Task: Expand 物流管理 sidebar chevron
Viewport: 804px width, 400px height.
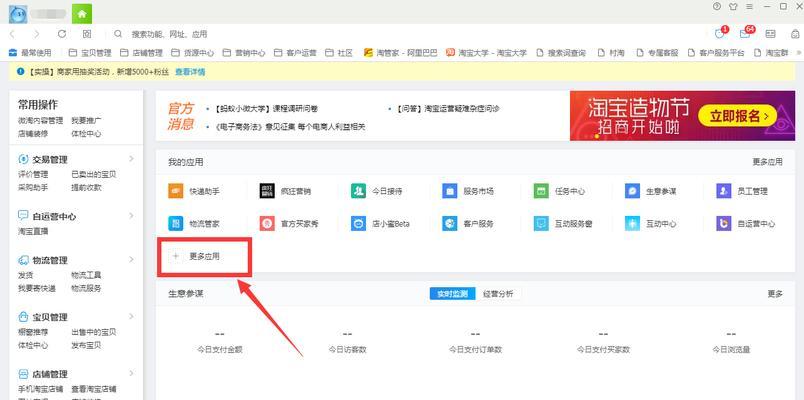Action: pos(131,259)
